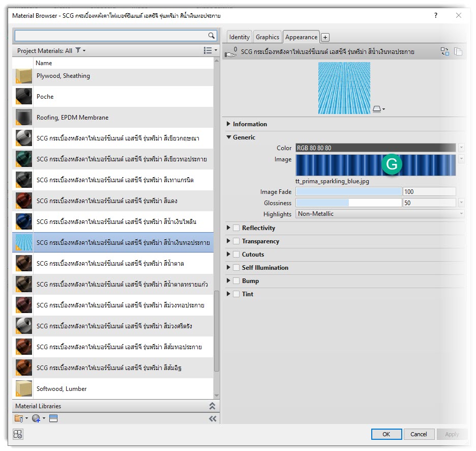The image size is (476, 451).
Task: Click the Replace asset icon
Action: tap(445, 51)
